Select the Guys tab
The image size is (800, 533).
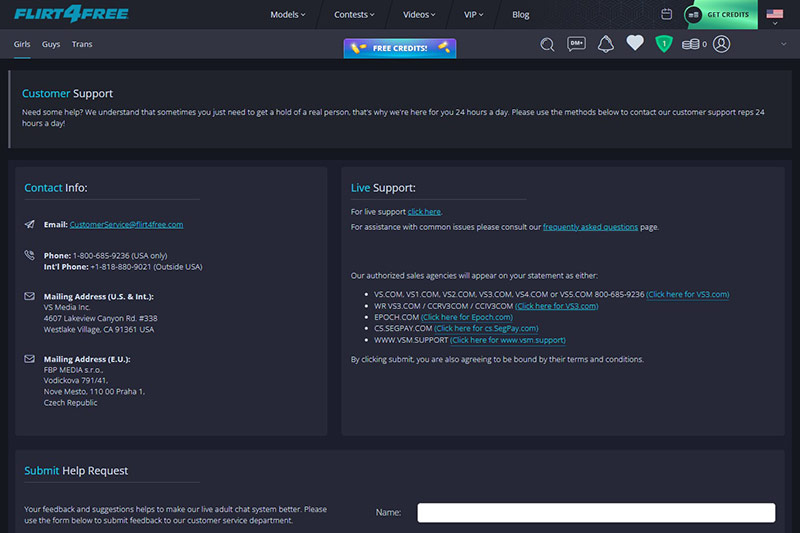51,44
